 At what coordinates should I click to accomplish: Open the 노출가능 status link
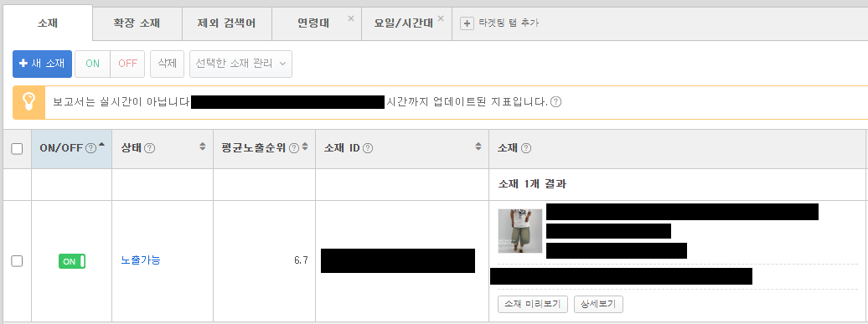(x=141, y=260)
